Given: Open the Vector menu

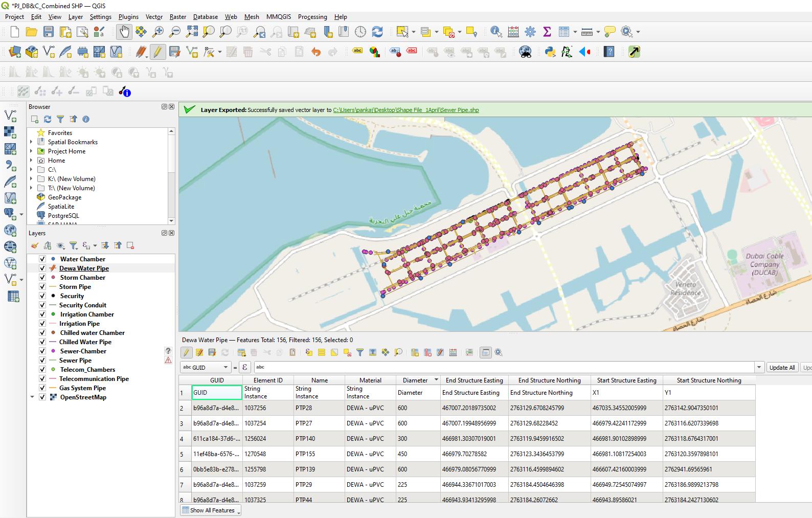Looking at the screenshot, I should (154, 17).
